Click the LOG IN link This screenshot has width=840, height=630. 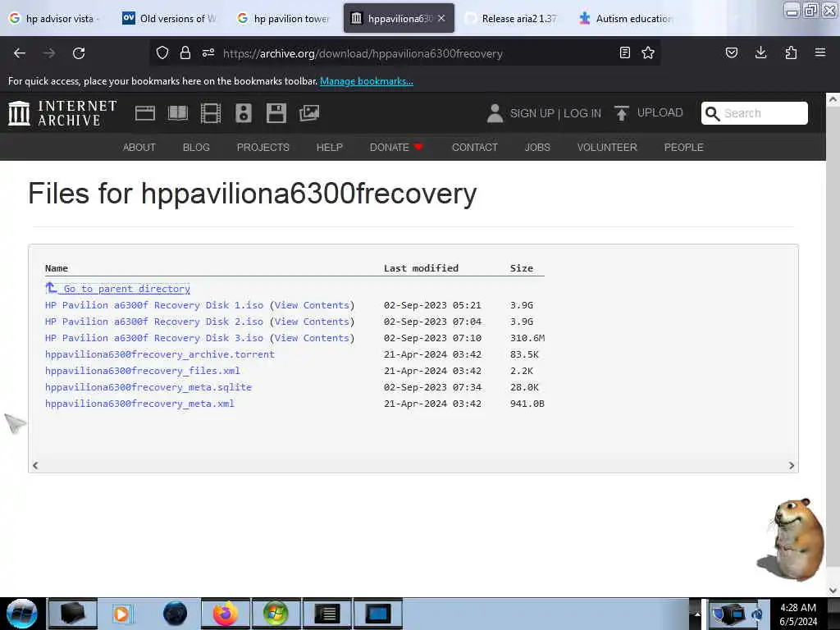(582, 113)
